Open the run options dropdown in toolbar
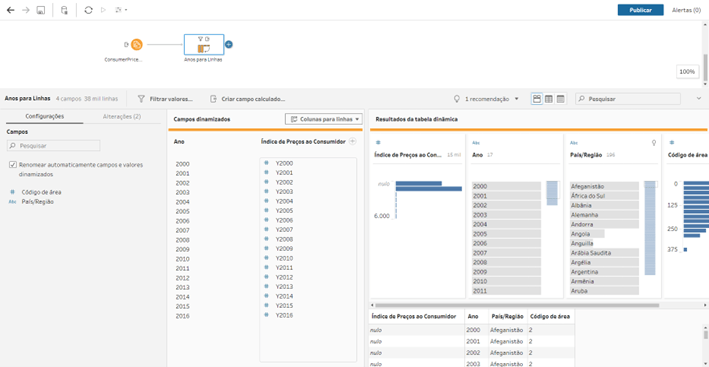 121,10
